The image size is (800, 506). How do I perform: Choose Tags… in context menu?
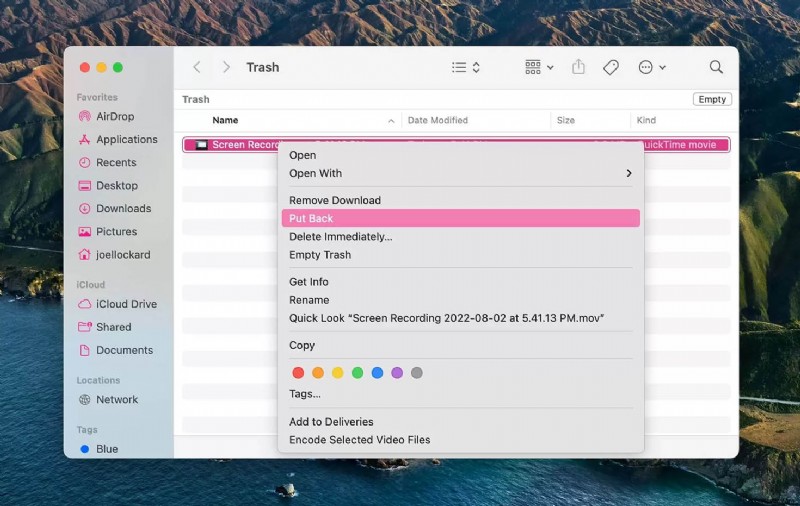tap(461, 394)
